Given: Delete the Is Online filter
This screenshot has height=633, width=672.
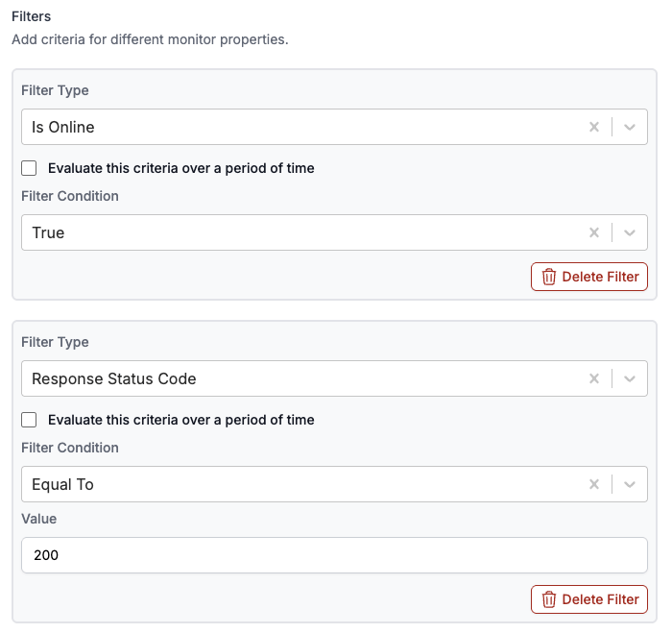Looking at the screenshot, I should coord(589,277).
